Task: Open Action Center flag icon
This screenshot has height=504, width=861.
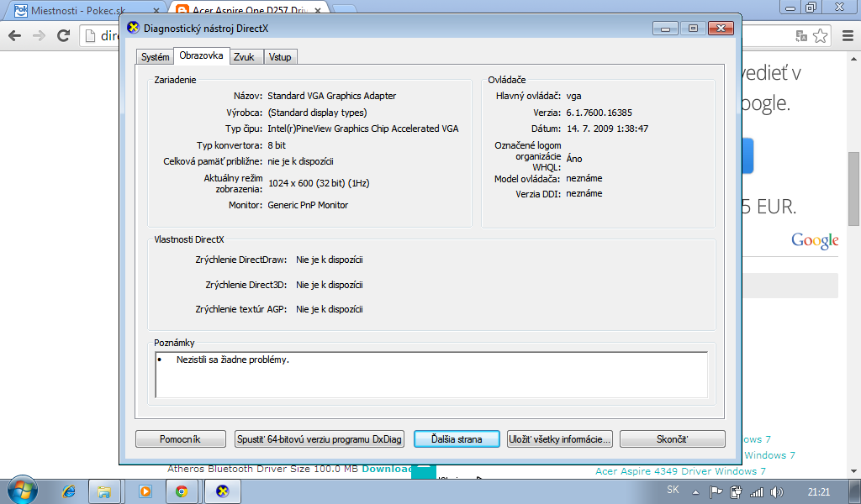Action: (716, 492)
